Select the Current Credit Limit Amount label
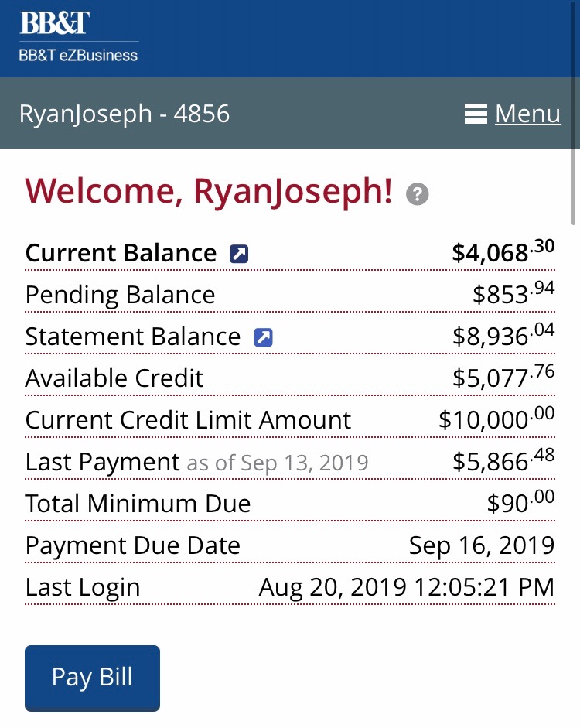 point(188,420)
